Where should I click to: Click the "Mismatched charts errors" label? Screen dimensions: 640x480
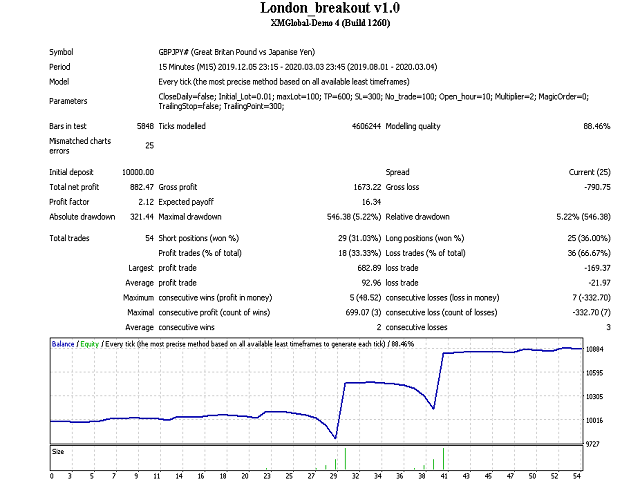80,146
